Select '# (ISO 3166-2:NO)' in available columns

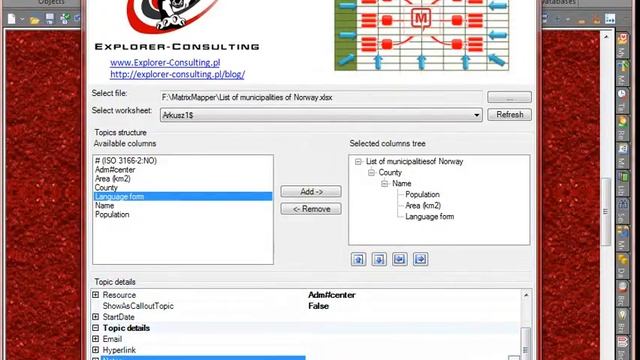coord(126,161)
